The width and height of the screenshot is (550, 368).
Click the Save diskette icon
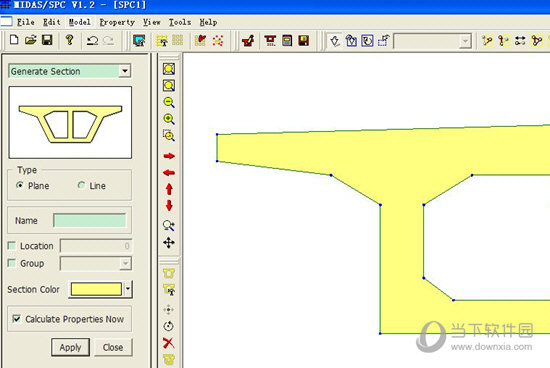(x=47, y=40)
